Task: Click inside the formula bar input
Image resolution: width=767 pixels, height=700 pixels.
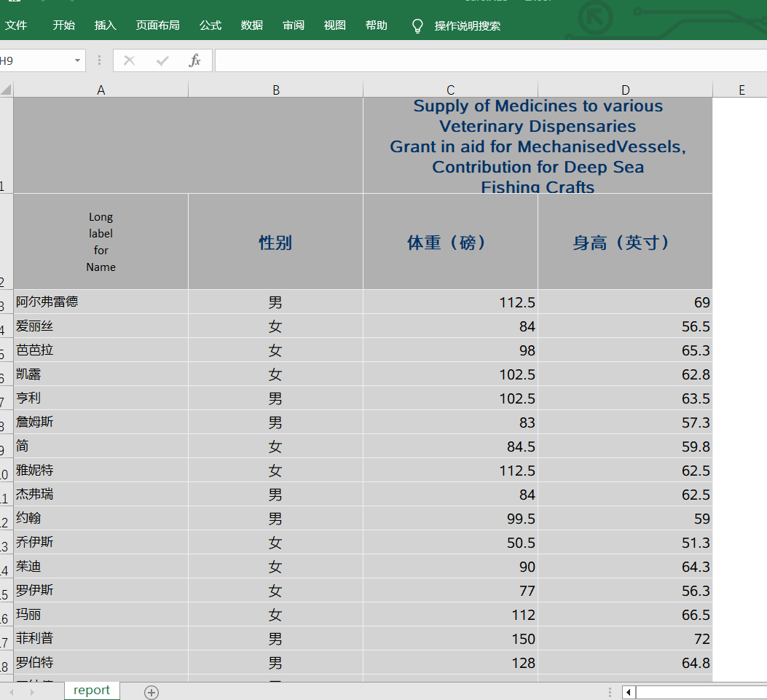Action: (488, 61)
